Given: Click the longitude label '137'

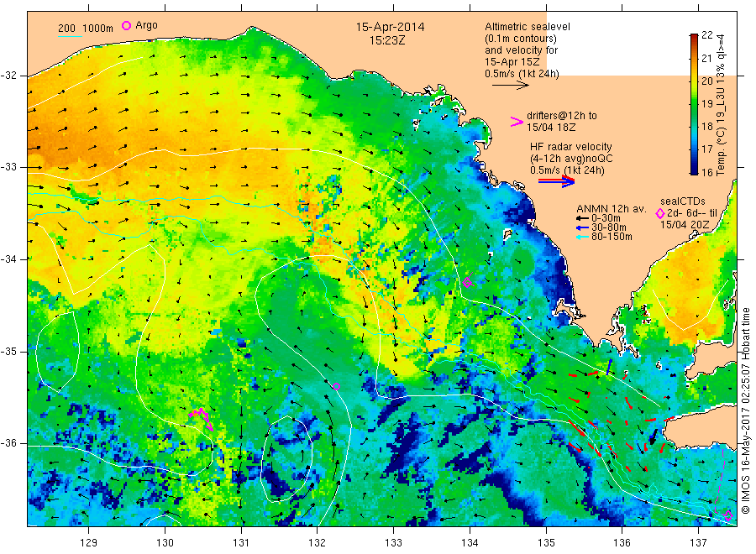Looking at the screenshot, I should point(699,542).
